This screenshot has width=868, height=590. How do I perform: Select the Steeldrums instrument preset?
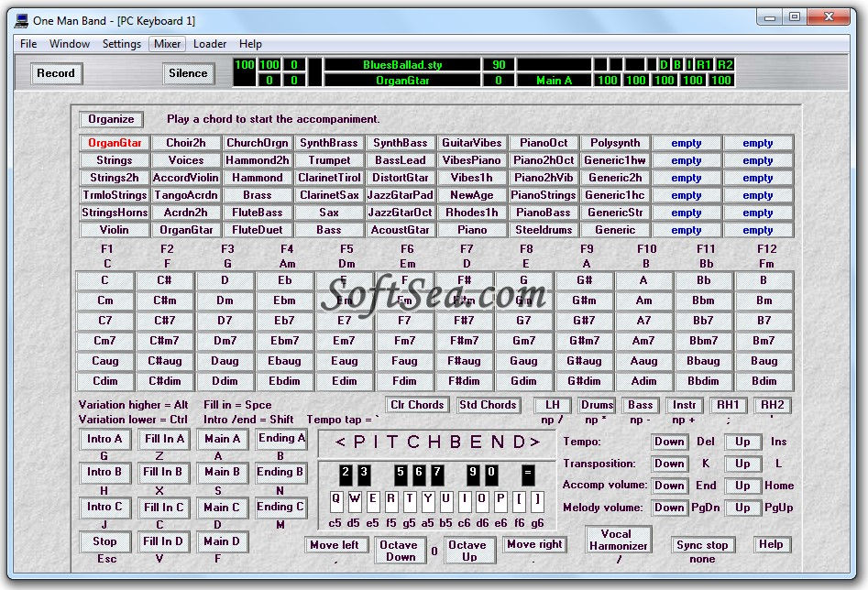[x=544, y=230]
